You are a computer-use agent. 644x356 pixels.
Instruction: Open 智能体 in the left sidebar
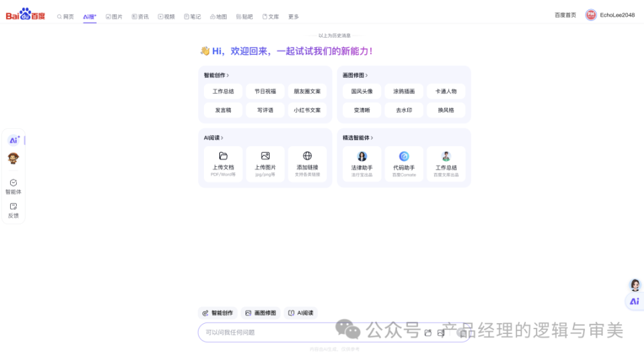13,187
